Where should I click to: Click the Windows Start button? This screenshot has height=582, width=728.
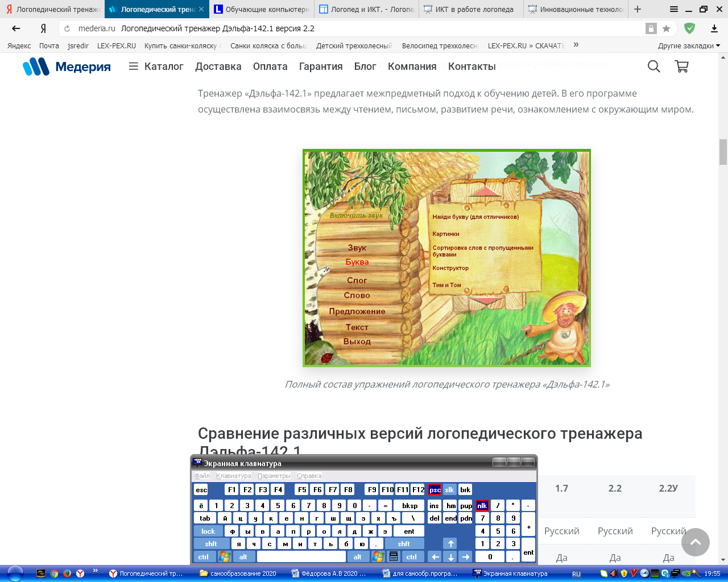coord(15,573)
